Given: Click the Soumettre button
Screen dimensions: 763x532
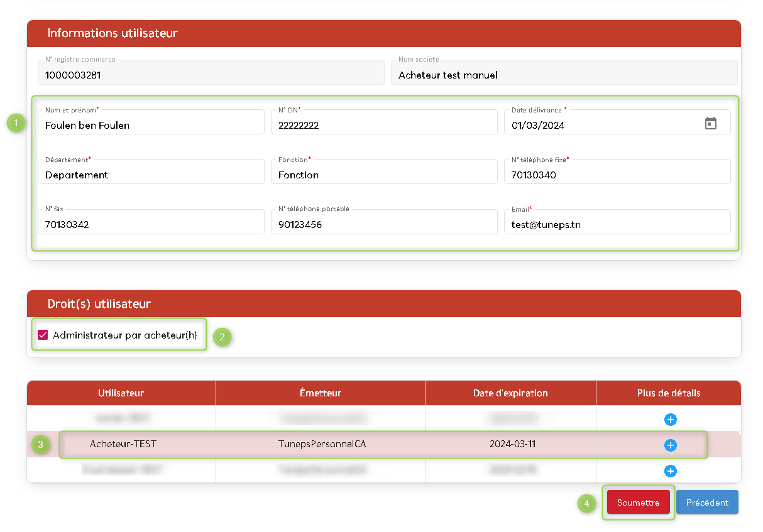Looking at the screenshot, I should click(638, 502).
